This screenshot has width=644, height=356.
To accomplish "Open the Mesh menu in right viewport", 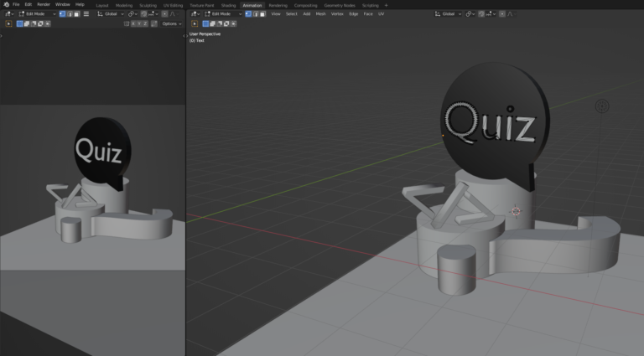I will 321,14.
